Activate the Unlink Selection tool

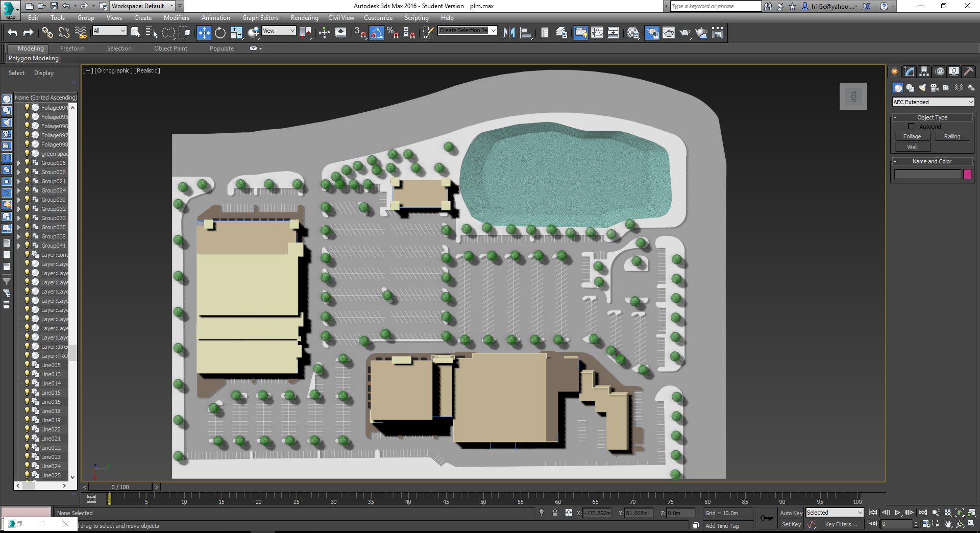(64, 33)
